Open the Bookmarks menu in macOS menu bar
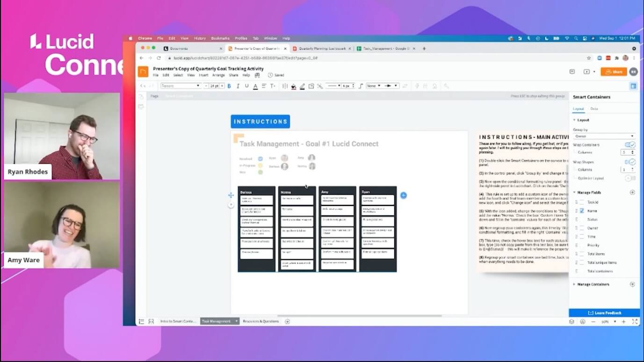This screenshot has width=644, height=362. point(220,38)
